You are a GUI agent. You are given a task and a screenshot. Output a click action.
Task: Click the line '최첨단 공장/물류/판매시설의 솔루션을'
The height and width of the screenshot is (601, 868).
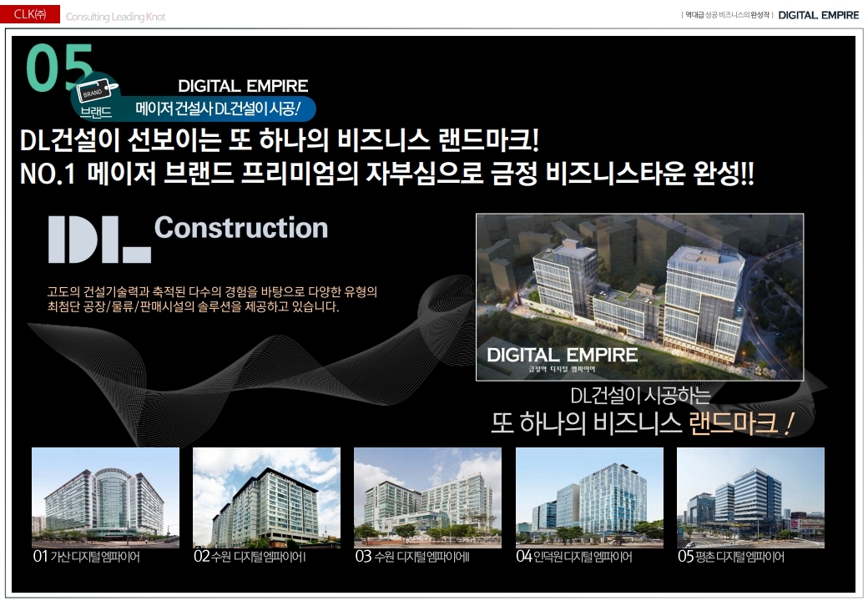[x=193, y=306]
